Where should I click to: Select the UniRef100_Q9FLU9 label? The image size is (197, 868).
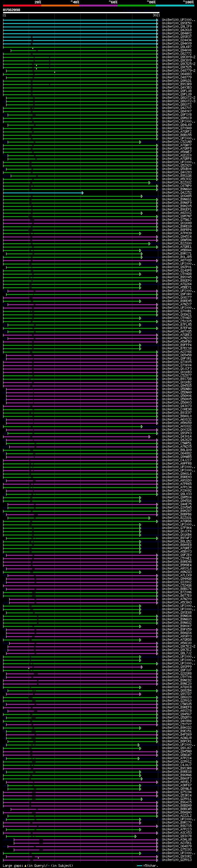click(177, 94)
